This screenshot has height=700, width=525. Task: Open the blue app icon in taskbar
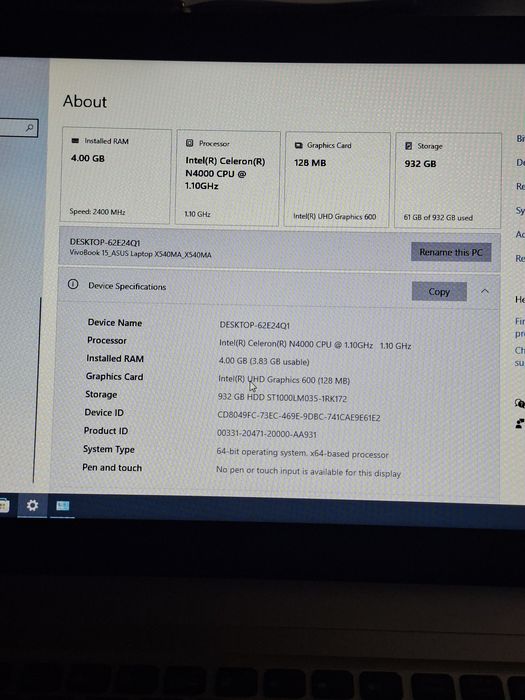coord(62,506)
